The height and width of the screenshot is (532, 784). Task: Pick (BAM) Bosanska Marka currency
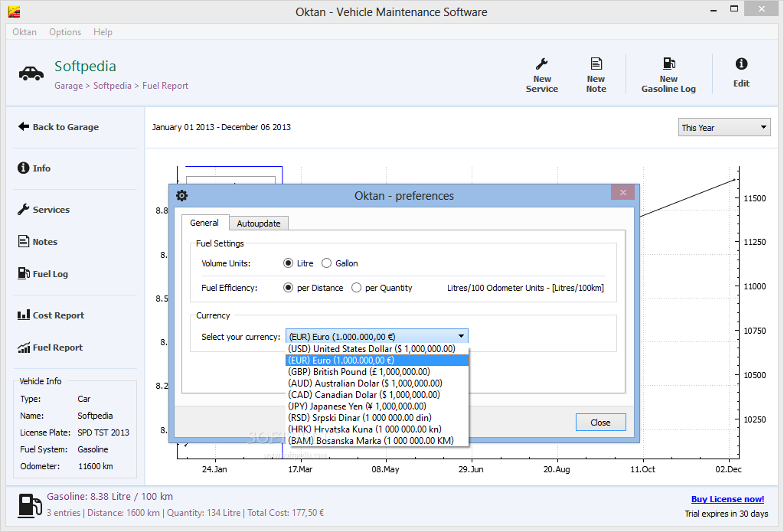[377, 440]
